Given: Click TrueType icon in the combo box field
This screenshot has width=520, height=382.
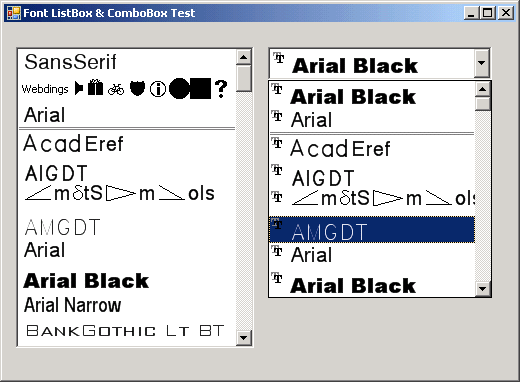Looking at the screenshot, I should 279,58.
